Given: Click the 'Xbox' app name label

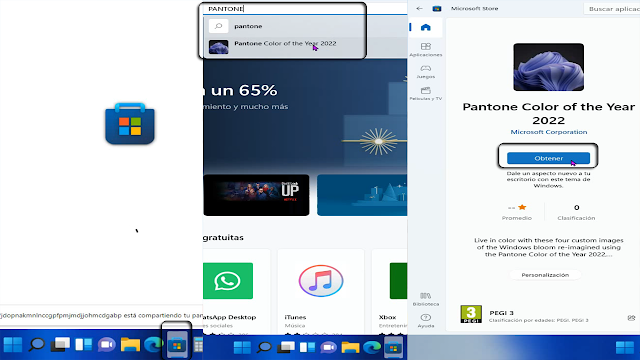Looking at the screenshot, I should pyautogui.click(x=387, y=317).
